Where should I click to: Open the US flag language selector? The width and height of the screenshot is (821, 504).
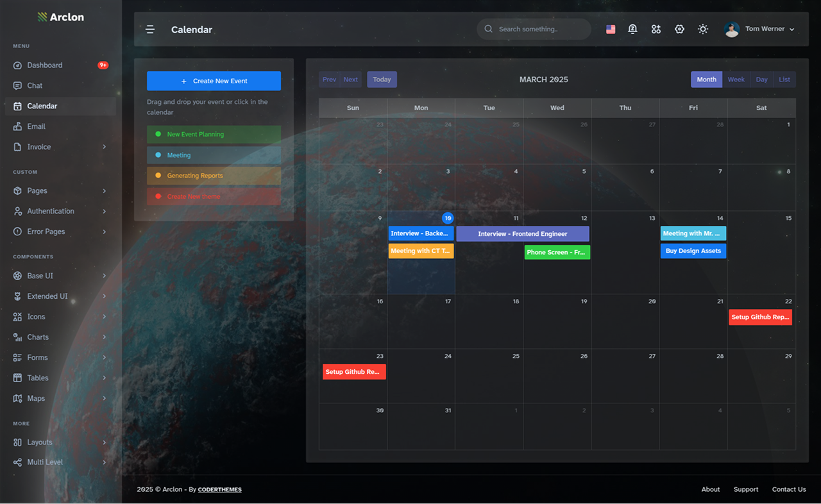click(x=611, y=29)
